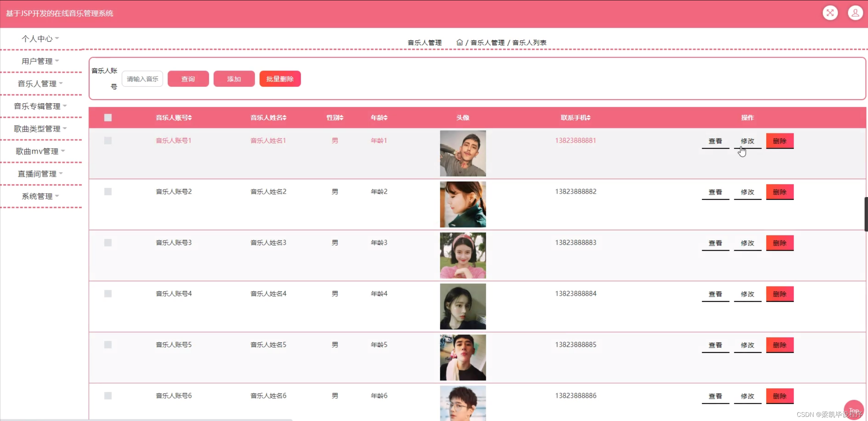The width and height of the screenshot is (868, 421).
Task: Click the right-side vertical scrollbar thumb
Action: coord(866,214)
